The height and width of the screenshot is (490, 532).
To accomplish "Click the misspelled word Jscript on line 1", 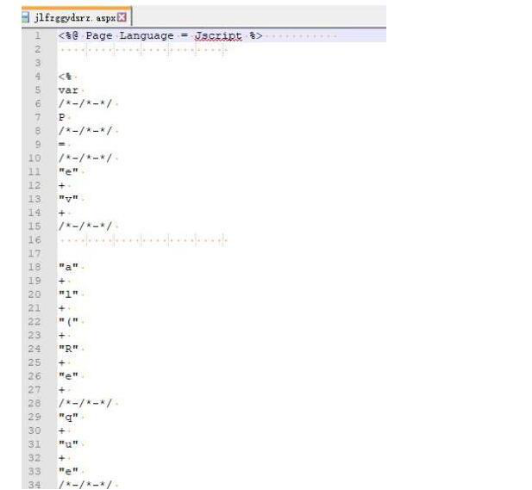I will tap(218, 36).
